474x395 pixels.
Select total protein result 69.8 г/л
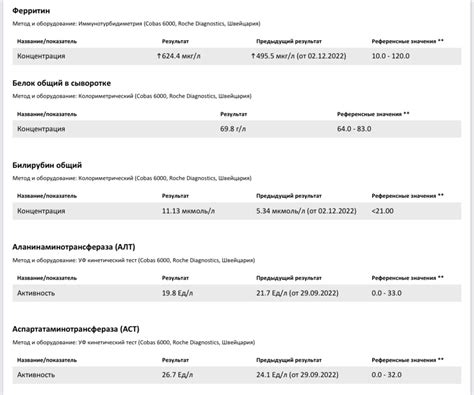[x=233, y=129]
